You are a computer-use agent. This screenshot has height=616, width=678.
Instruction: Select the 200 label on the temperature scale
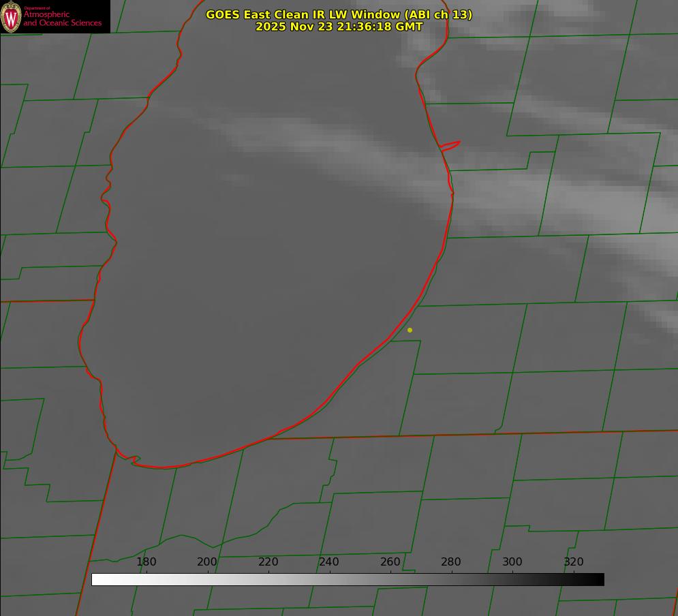tap(207, 562)
